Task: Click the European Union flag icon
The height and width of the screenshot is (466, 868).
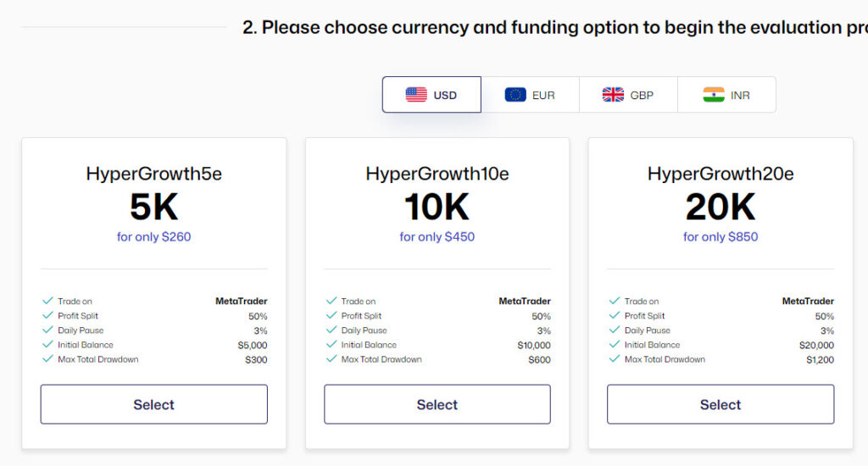Action: 515,95
